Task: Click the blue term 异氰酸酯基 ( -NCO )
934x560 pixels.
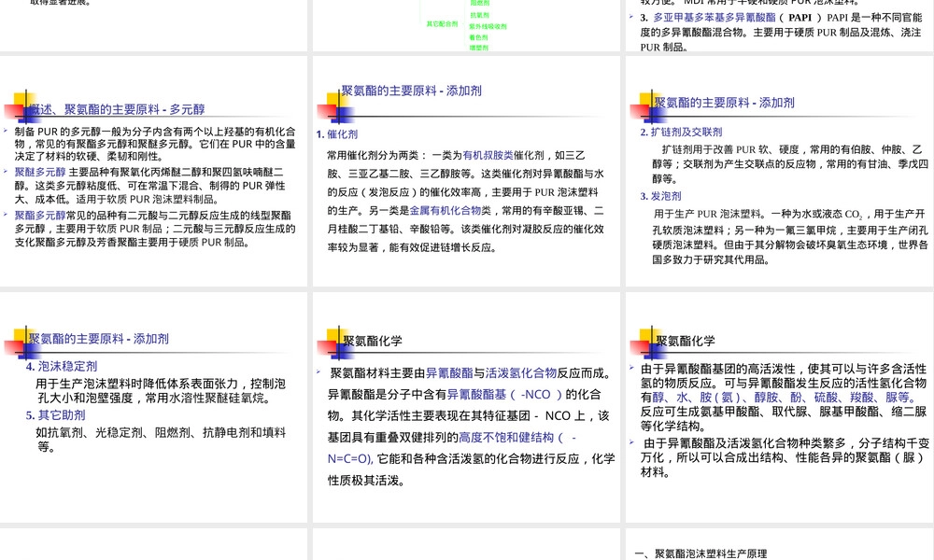Action: (504, 395)
